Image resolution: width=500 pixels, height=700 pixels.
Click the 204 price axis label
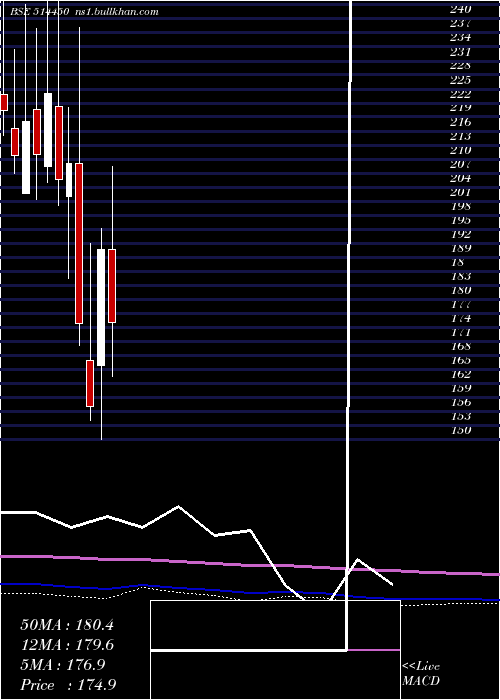point(460,178)
